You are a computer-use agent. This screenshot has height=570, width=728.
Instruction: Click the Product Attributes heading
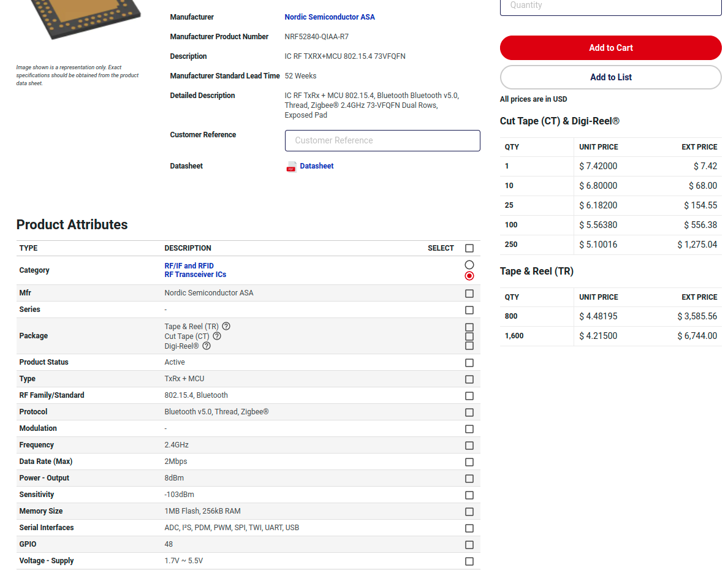[x=72, y=225]
